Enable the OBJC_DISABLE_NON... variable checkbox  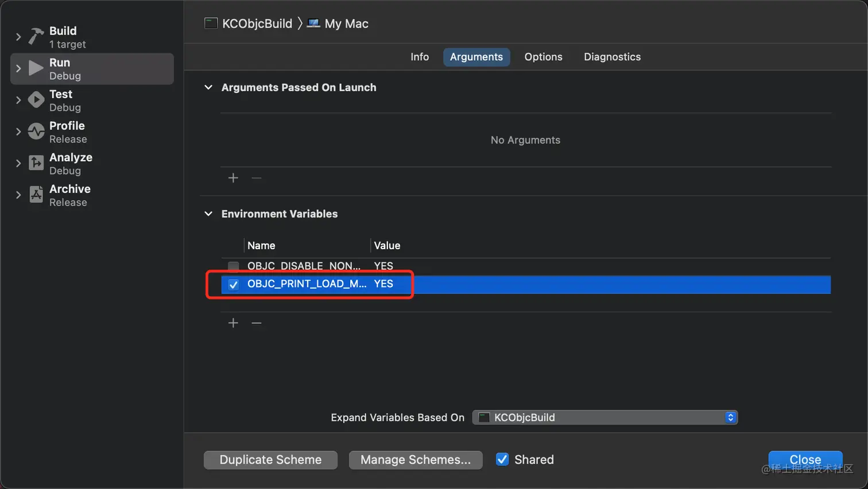coord(234,266)
